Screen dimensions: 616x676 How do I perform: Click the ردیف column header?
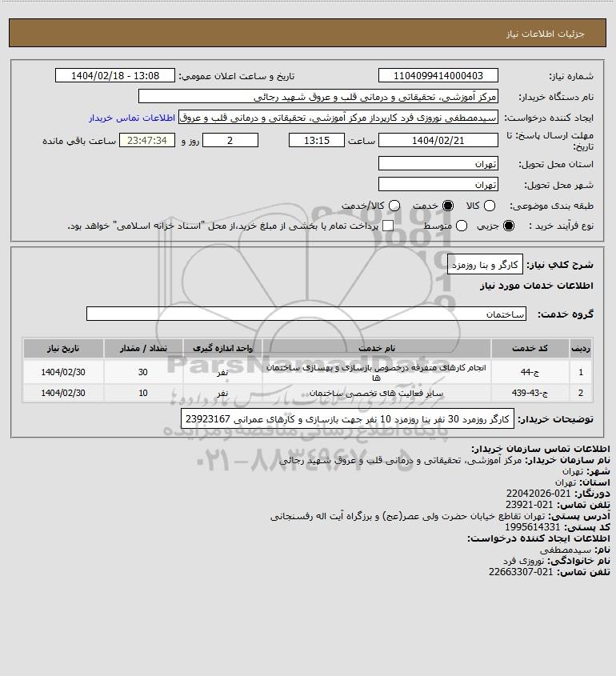pyautogui.click(x=581, y=348)
